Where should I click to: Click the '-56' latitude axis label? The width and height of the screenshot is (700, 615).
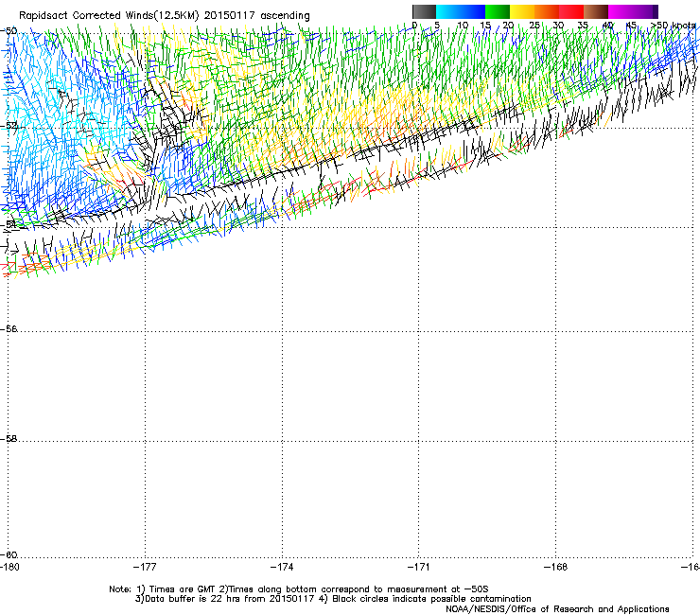[x=9, y=328]
